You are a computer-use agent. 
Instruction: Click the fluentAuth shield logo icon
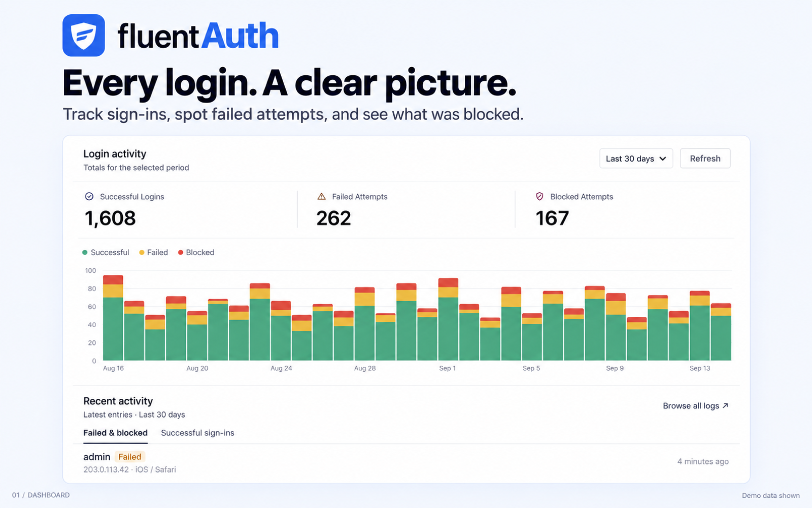tap(84, 35)
